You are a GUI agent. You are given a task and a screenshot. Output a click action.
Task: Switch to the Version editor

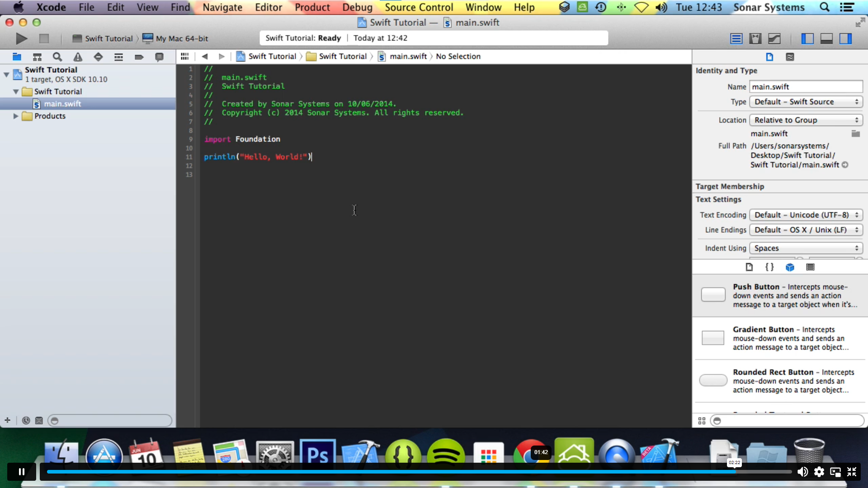pos(774,38)
